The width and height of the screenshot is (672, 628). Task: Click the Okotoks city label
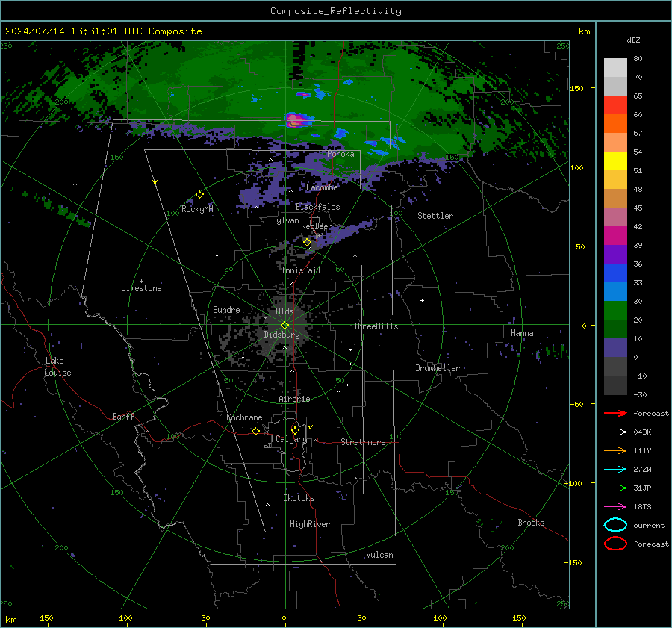click(299, 498)
